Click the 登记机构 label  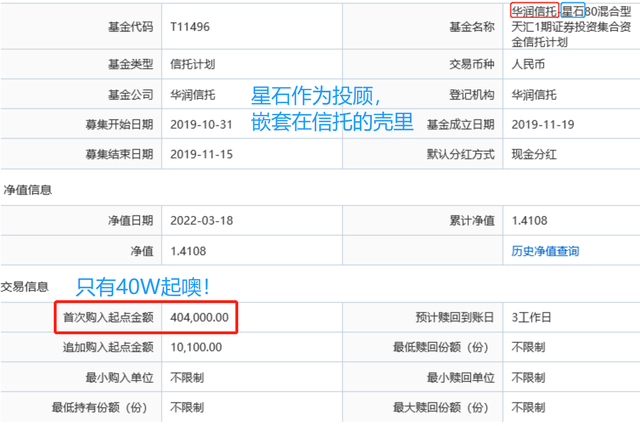click(472, 95)
